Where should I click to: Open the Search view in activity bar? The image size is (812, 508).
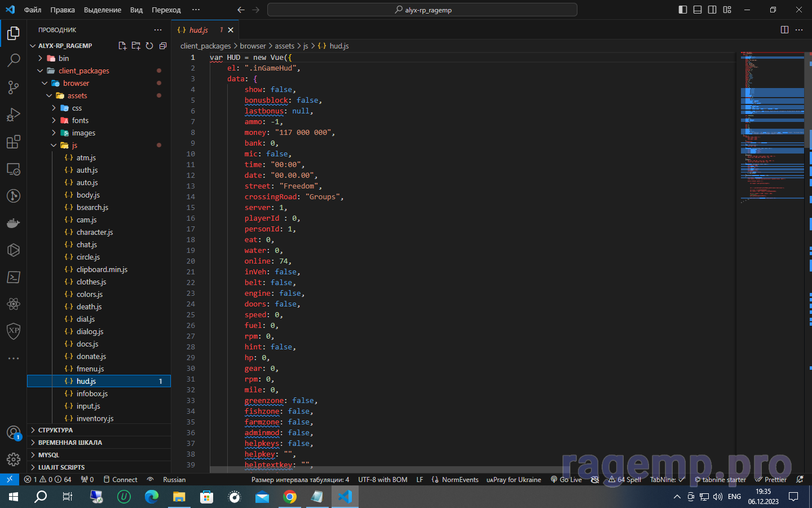pyautogui.click(x=14, y=60)
